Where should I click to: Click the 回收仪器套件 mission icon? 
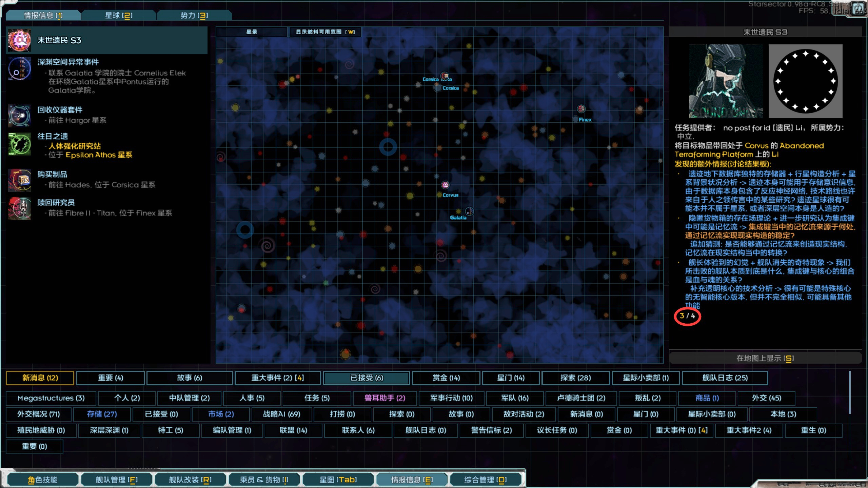(20, 116)
